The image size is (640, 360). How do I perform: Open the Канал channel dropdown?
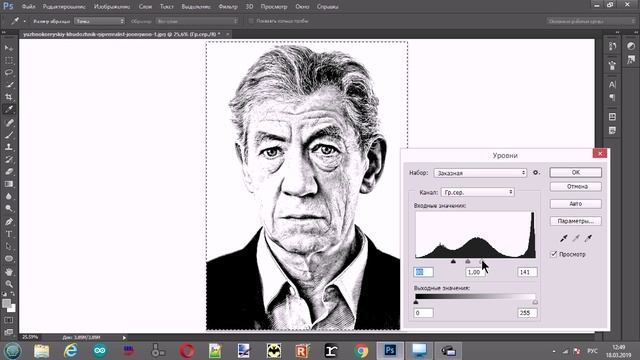click(478, 192)
